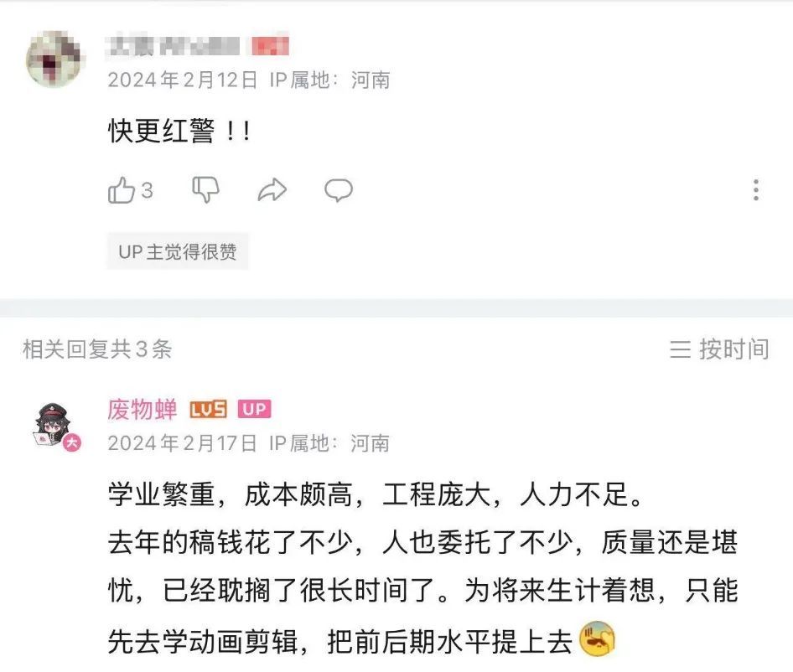793x672 pixels.
Task: Click the three-line sort icon
Action: 680,349
